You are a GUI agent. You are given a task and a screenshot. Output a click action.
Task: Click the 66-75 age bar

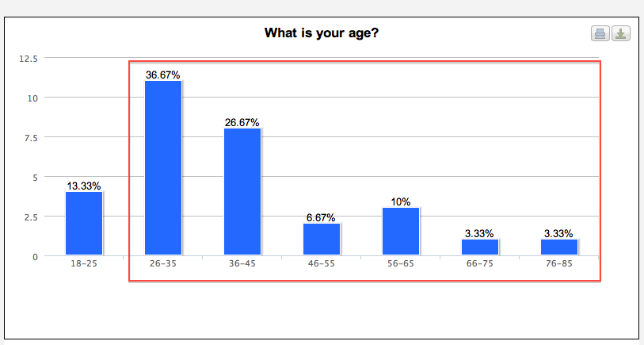click(480, 247)
